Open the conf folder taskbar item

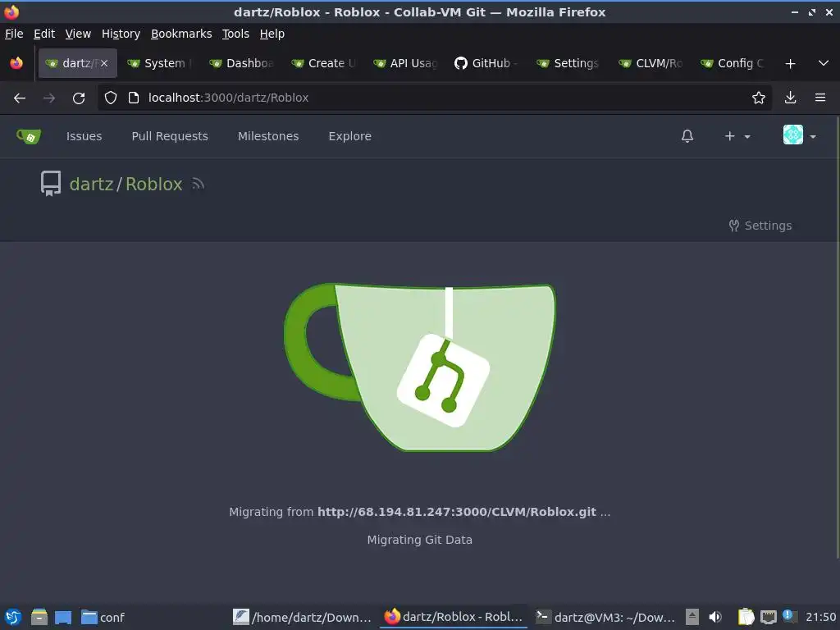(x=103, y=617)
